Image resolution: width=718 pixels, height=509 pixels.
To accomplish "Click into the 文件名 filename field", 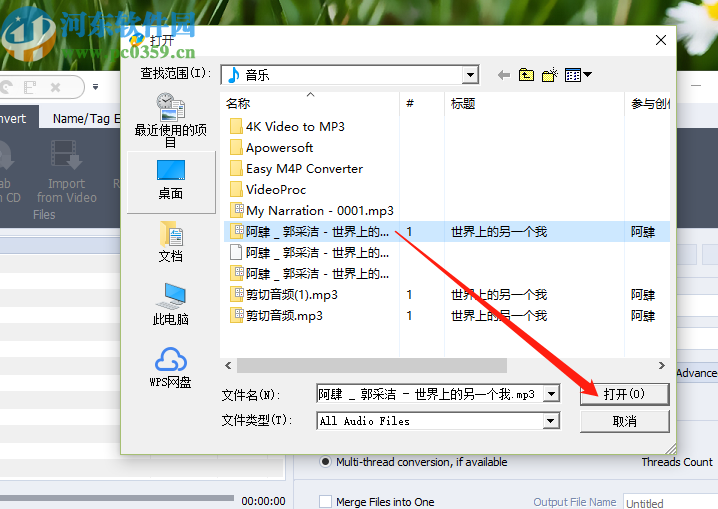I will point(430,394).
